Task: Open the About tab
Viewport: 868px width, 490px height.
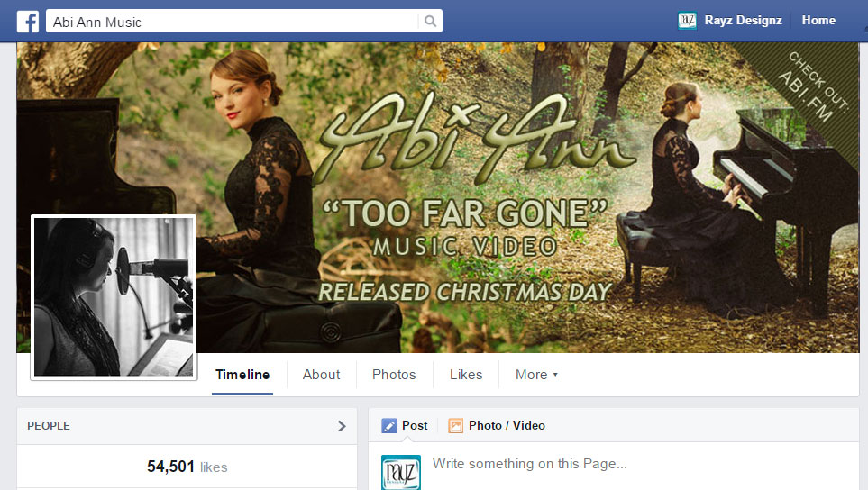Action: tap(321, 375)
